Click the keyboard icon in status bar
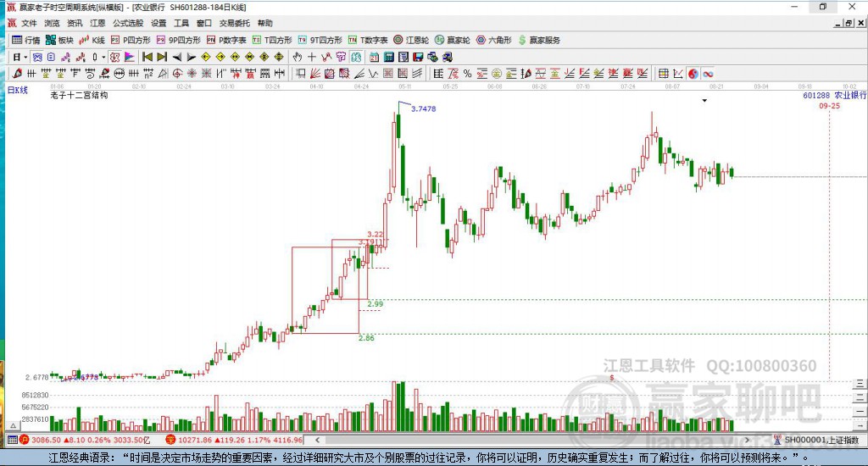The height and width of the screenshot is (466, 868). point(12,440)
